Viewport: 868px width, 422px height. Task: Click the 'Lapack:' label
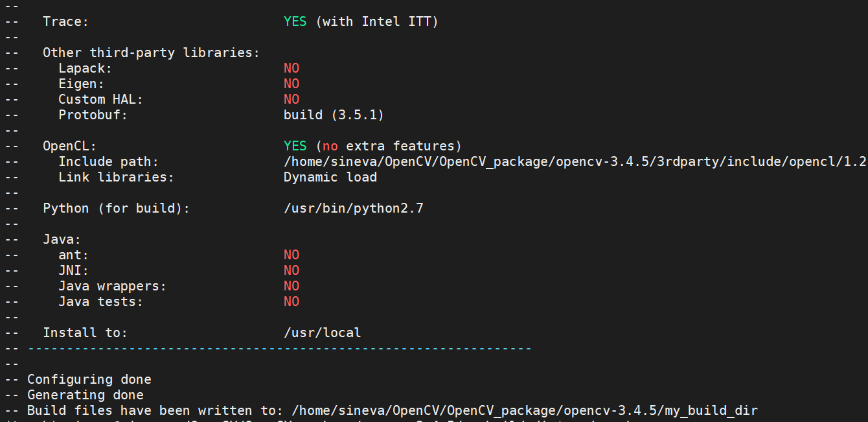point(86,68)
